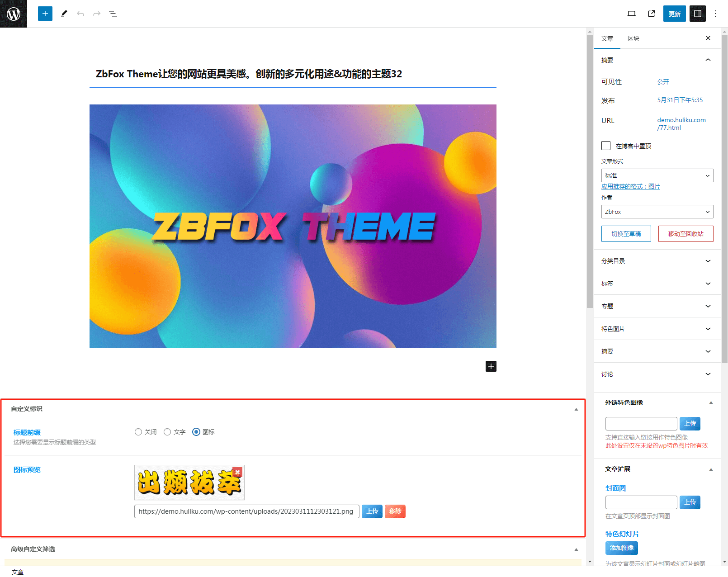Viewport: 728px width, 577px height.
Task: Click the undo arrow icon
Action: click(80, 14)
